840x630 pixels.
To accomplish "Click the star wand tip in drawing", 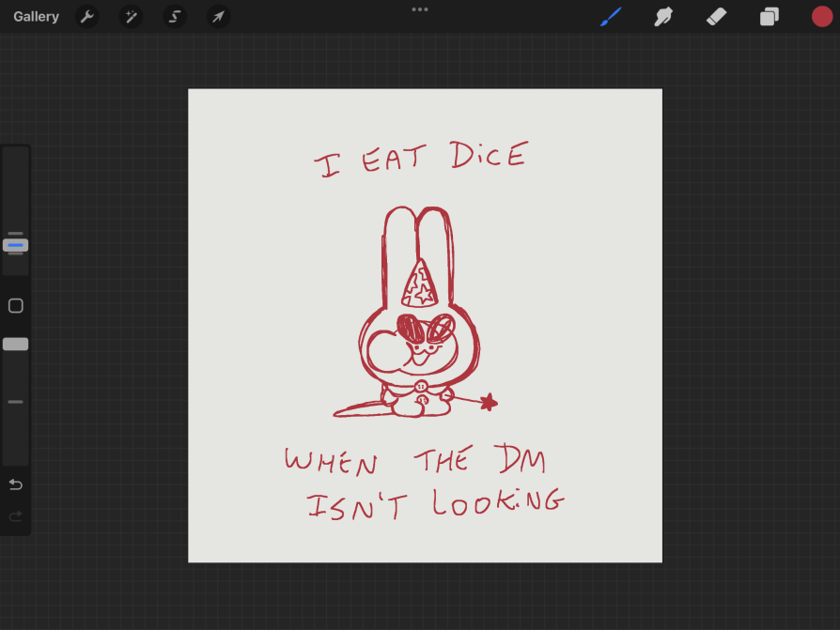I will pos(488,403).
